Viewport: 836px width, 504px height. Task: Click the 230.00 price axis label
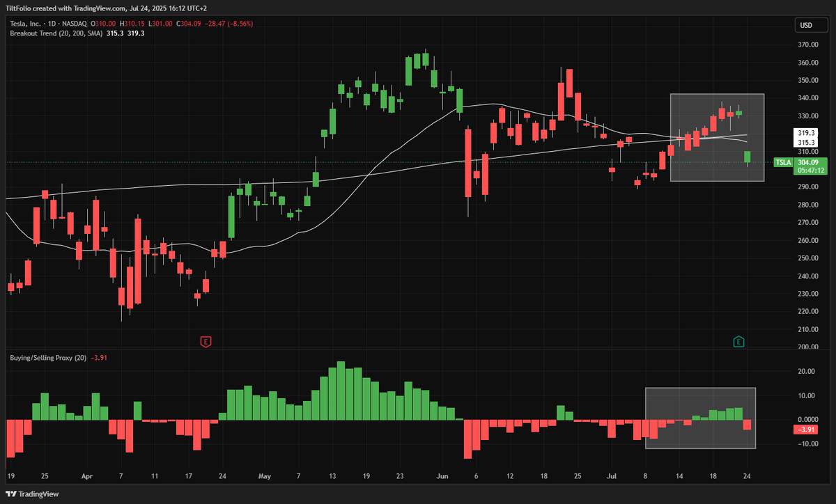pyautogui.click(x=808, y=294)
